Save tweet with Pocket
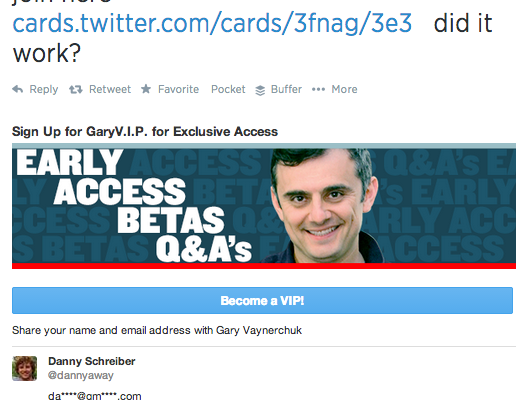 (x=228, y=89)
